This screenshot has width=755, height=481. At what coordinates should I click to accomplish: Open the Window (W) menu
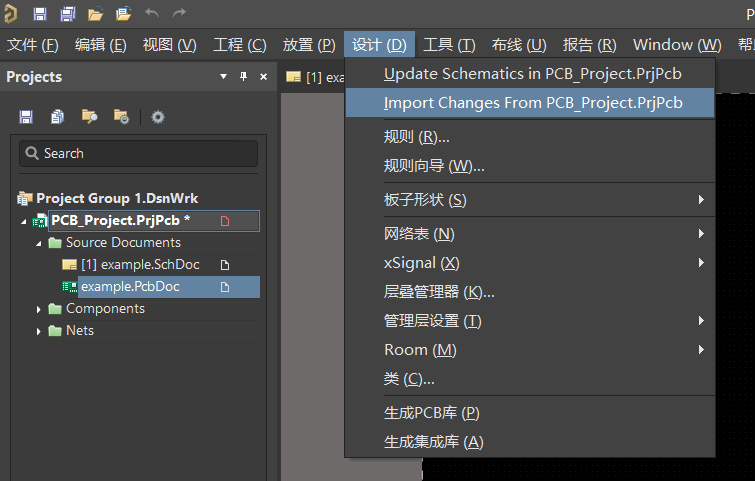click(x=677, y=45)
